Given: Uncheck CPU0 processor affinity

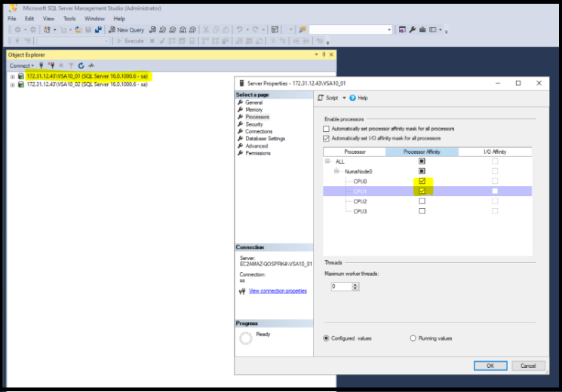Looking at the screenshot, I should pos(422,182).
